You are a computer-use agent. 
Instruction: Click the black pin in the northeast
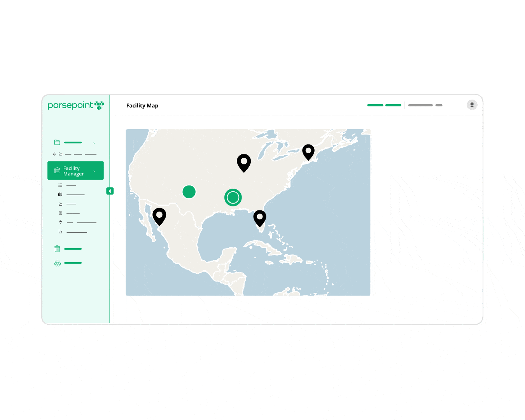coord(308,151)
